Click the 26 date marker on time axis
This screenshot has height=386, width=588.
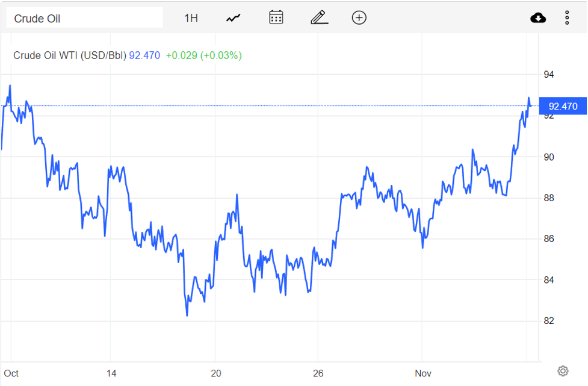point(319,373)
